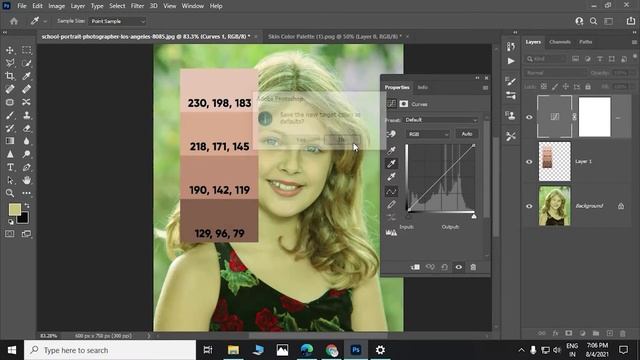Image resolution: width=640 pixels, height=360 pixels.
Task: Toggle lock transparent pixels in Layers panel
Action: tap(544, 87)
